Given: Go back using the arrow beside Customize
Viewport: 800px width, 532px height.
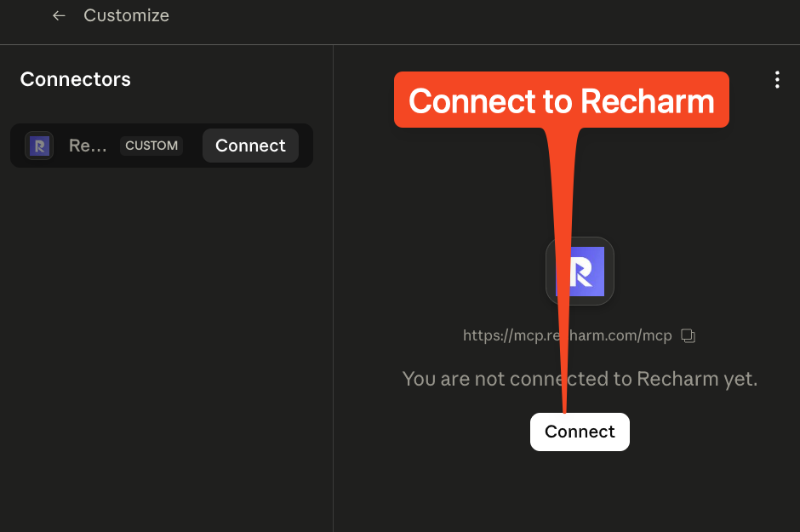Looking at the screenshot, I should [59, 16].
